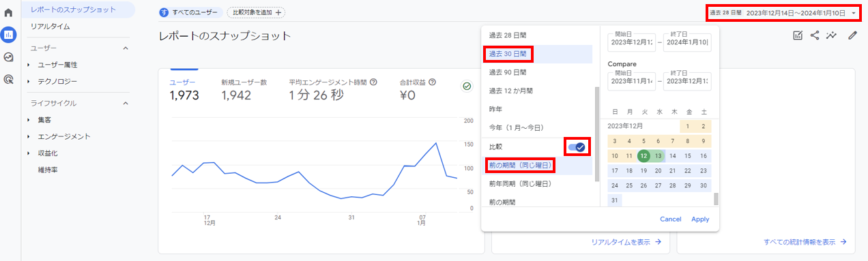This screenshot has height=261, width=868.
Task: Click the edit comparisons chart icon
Action: 797,35
